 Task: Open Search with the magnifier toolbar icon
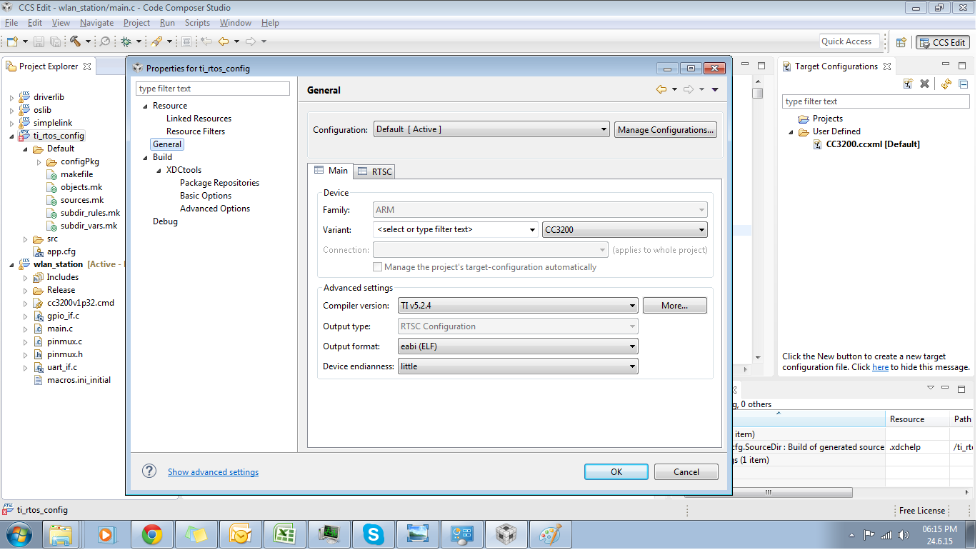(105, 42)
